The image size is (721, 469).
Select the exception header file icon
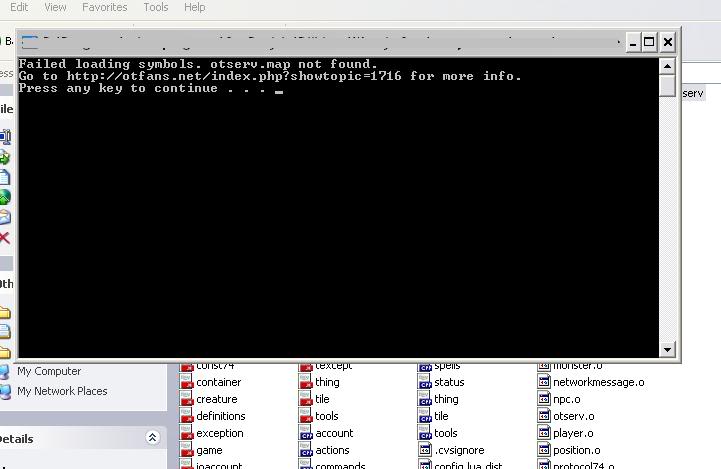click(x=186, y=433)
